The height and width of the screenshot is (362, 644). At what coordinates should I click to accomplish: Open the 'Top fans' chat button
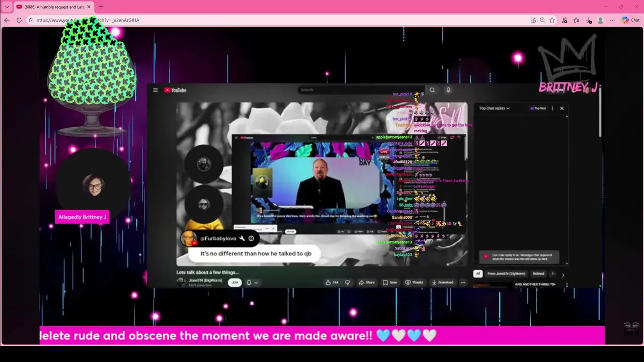[x=538, y=108]
